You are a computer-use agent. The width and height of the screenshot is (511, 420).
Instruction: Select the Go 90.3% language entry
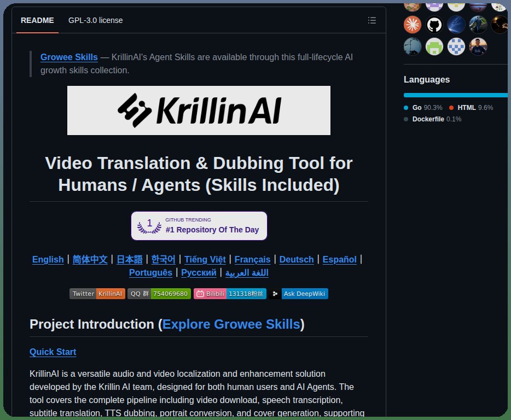click(x=423, y=108)
